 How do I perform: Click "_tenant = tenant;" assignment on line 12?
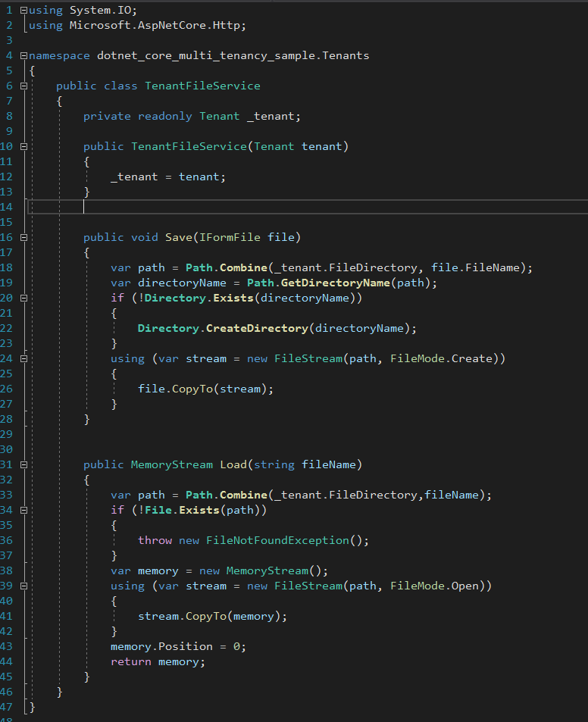(168, 177)
